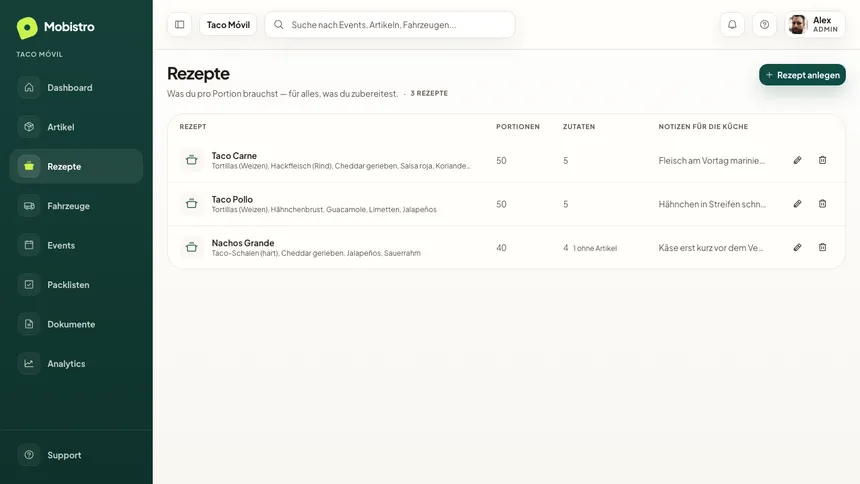Open Events in the sidebar
Image resolution: width=860 pixels, height=484 pixels.
(x=76, y=245)
